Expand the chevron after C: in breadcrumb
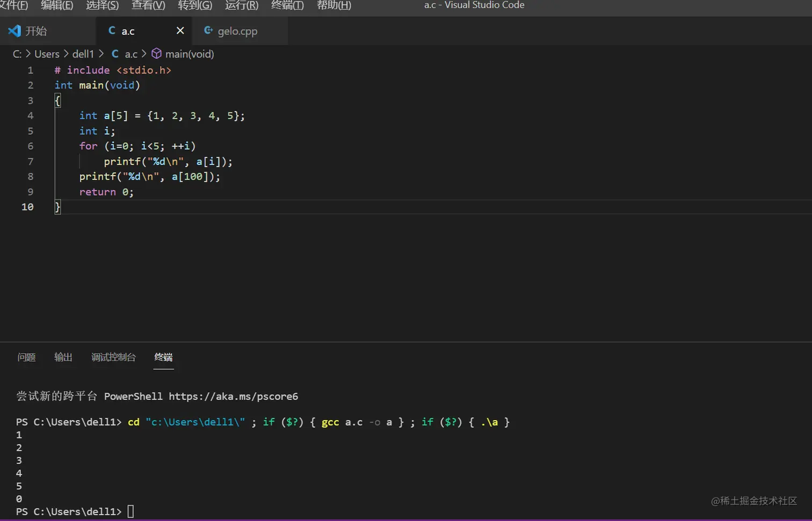812x521 pixels. click(28, 54)
